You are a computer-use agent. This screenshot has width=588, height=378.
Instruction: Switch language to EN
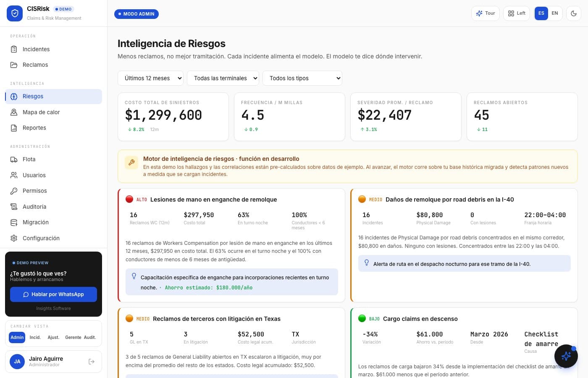tap(555, 13)
